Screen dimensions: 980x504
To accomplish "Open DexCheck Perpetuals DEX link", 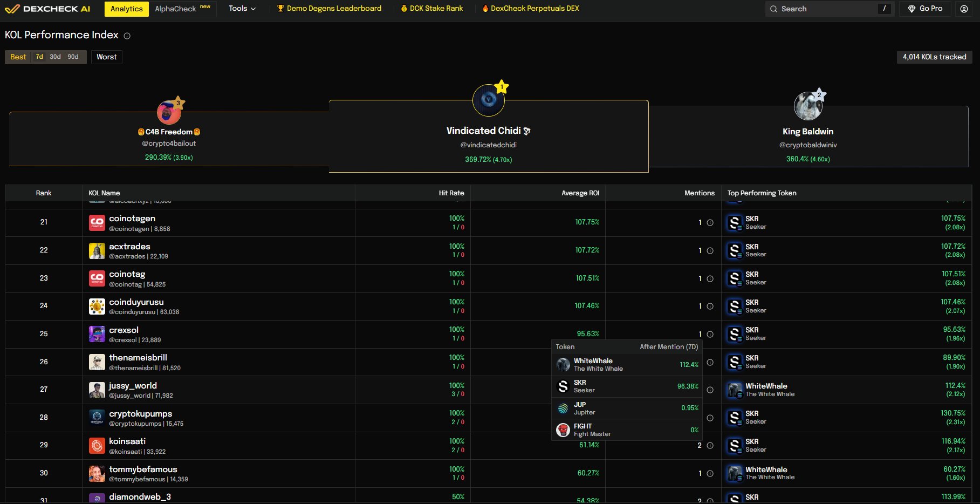I will point(534,9).
